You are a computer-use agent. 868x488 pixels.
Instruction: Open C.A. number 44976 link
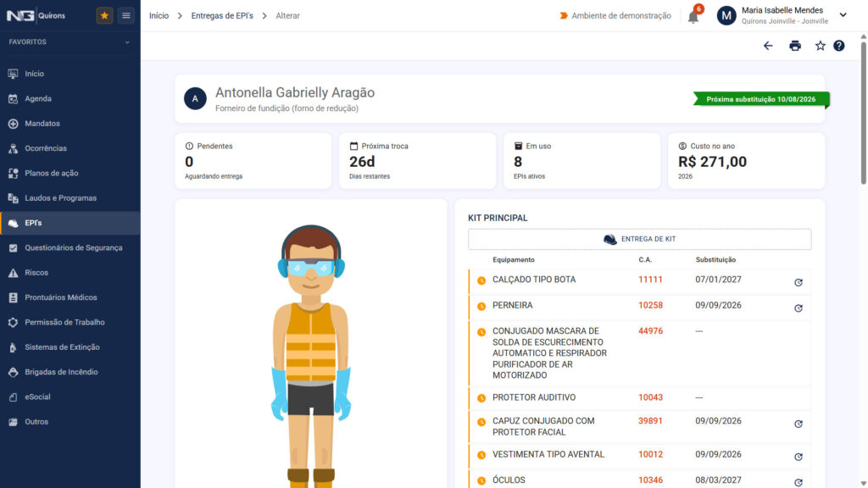650,331
